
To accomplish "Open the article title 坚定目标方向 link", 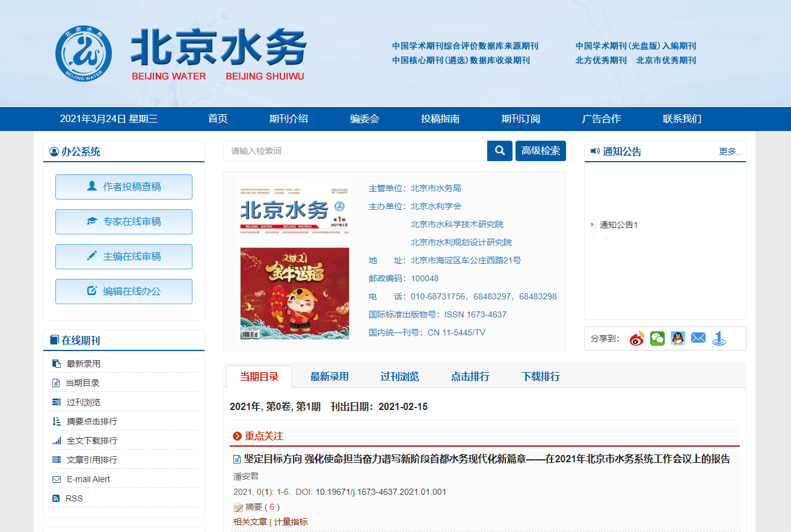I will click(487, 459).
